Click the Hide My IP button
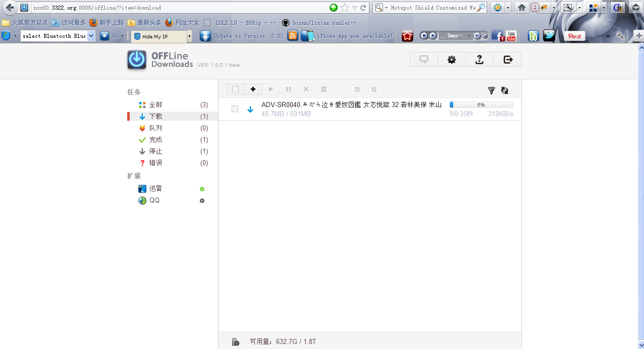 [x=159, y=36]
